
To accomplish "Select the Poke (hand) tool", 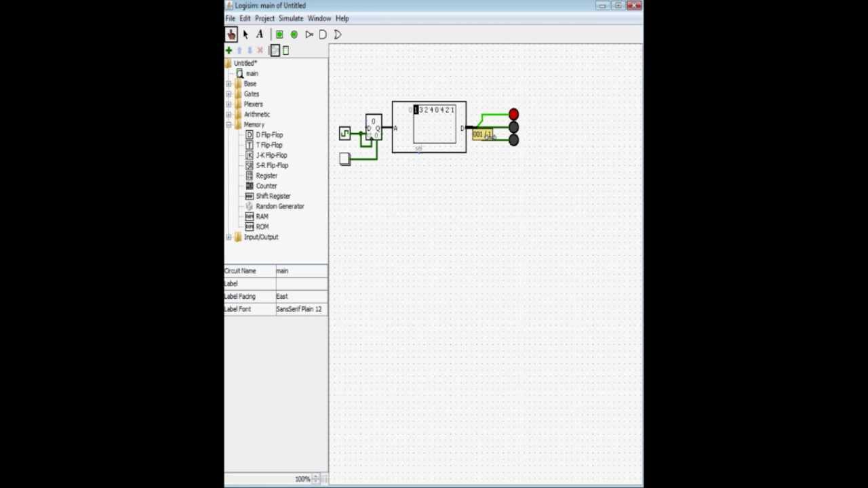I will tap(231, 35).
